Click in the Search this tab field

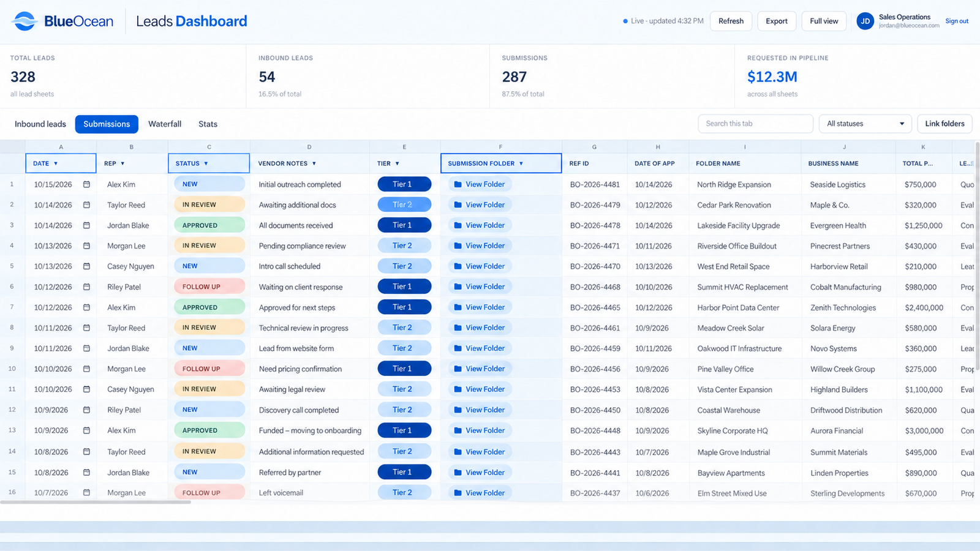point(755,124)
